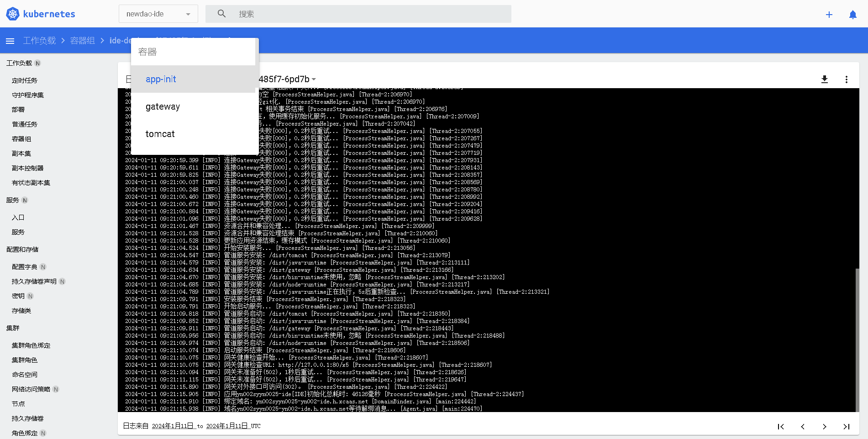The height and width of the screenshot is (439, 868).
Task: Open the newdao-ide namespace dropdown
Action: click(x=158, y=14)
